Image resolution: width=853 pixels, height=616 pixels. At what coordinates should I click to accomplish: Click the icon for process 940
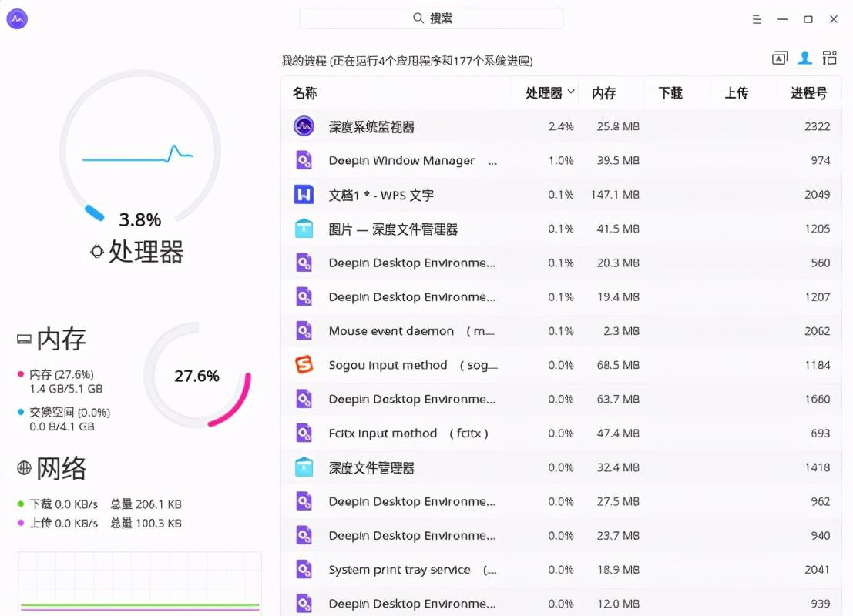tap(304, 535)
